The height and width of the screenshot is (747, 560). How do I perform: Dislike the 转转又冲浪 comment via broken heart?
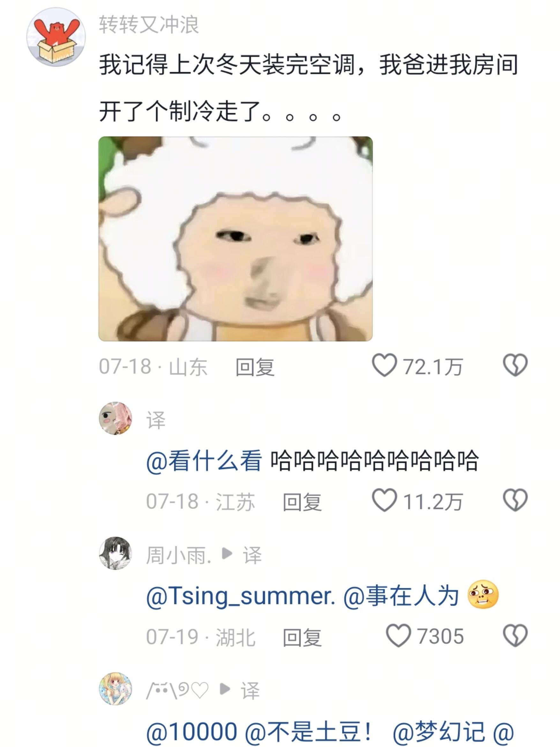click(x=515, y=365)
